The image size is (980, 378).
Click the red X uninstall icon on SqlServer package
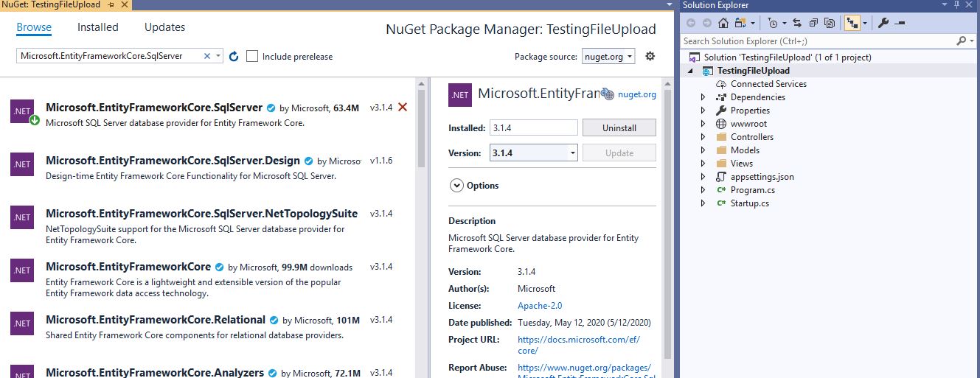tap(403, 107)
